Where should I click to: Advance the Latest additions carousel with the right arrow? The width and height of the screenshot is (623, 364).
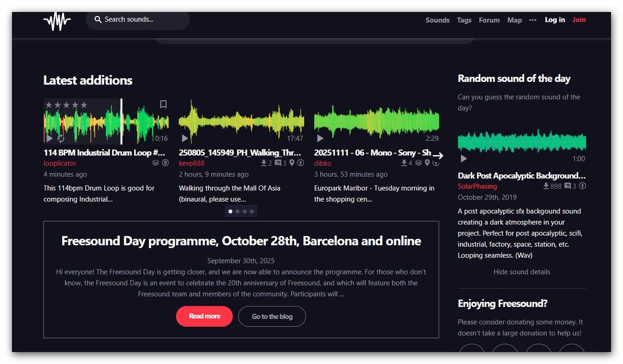click(x=438, y=156)
